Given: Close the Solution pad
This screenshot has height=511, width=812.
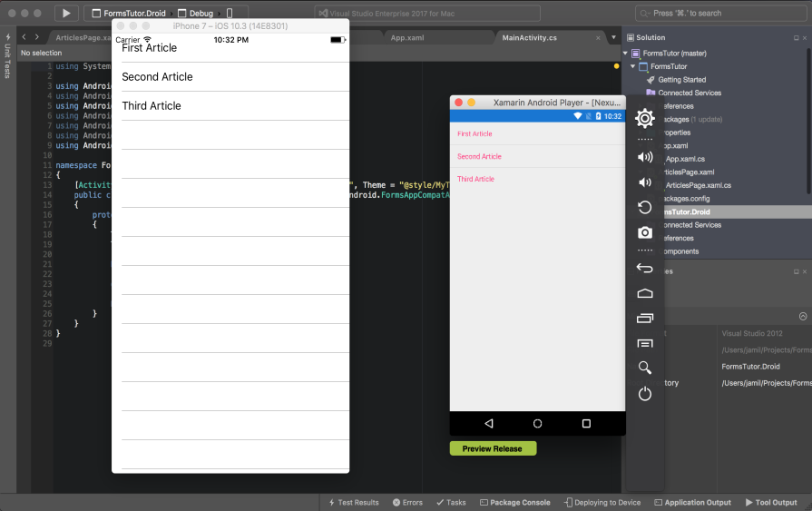Looking at the screenshot, I should click(x=805, y=38).
